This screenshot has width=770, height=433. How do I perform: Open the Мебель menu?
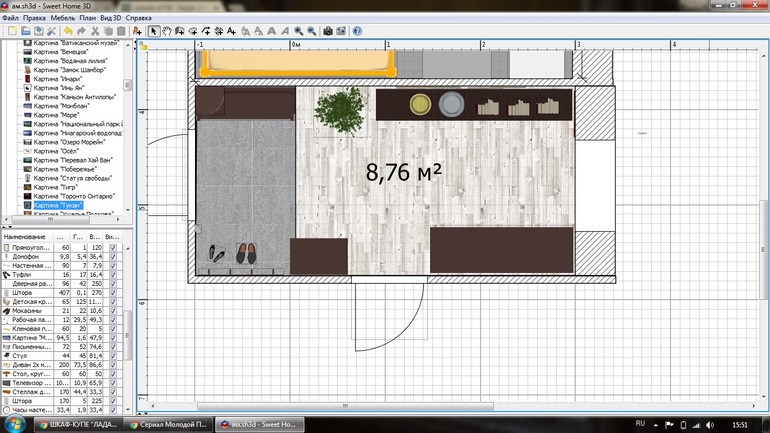[x=61, y=17]
